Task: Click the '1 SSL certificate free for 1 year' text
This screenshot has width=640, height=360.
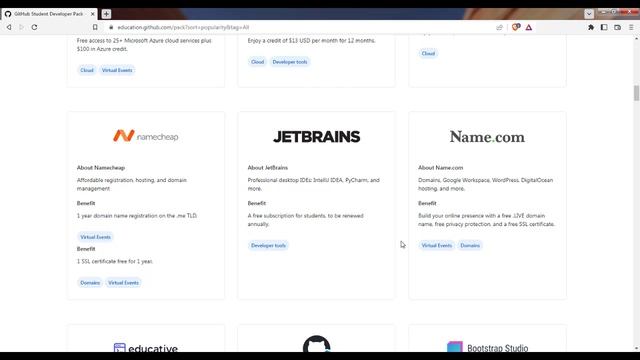Action: (115, 261)
